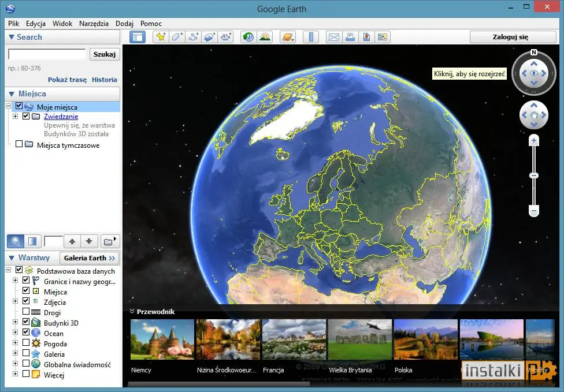This screenshot has height=392, width=564.
Task: Record a tour with camera icon
Action: (226, 37)
